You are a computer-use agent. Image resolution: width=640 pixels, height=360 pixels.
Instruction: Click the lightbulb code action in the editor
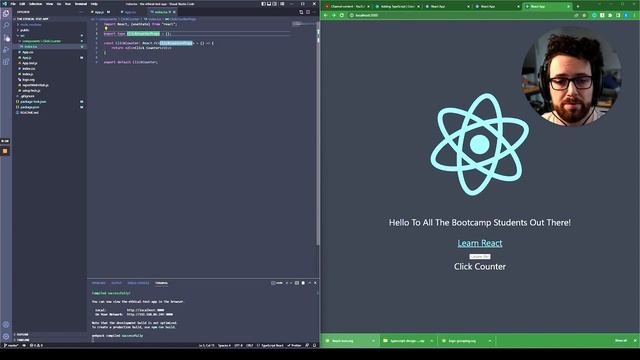pos(106,29)
